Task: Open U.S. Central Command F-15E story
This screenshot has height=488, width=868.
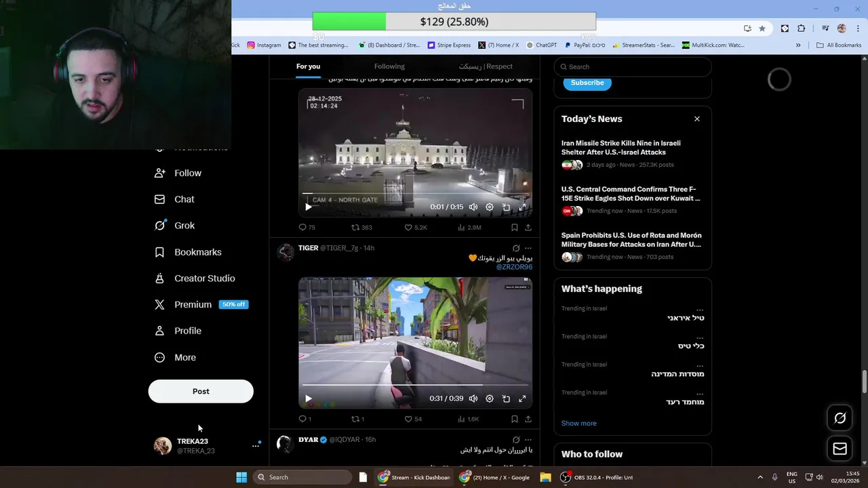Action: click(633, 200)
